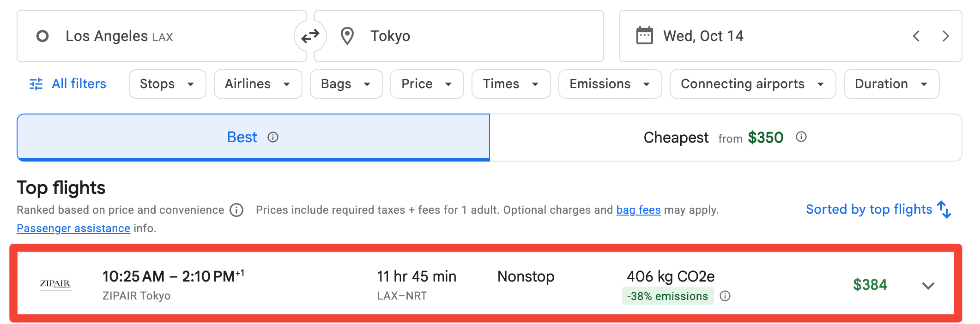Show info about ranking by price and convenience
This screenshot has width=980, height=324.
236,210
